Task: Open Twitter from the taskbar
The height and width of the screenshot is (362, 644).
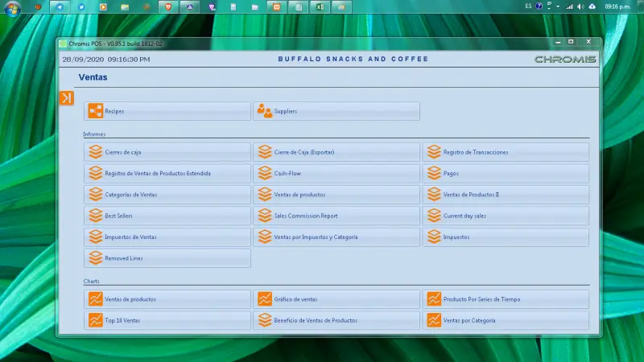Action: point(81,7)
